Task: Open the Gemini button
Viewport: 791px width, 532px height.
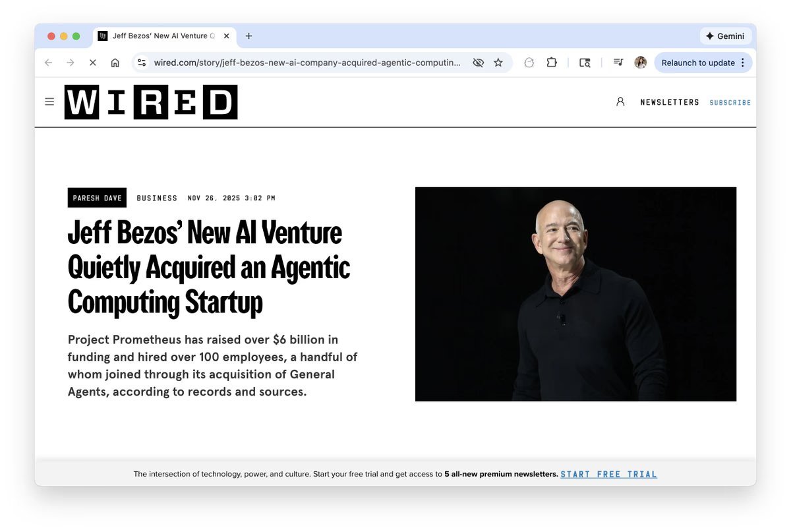Action: [x=725, y=36]
